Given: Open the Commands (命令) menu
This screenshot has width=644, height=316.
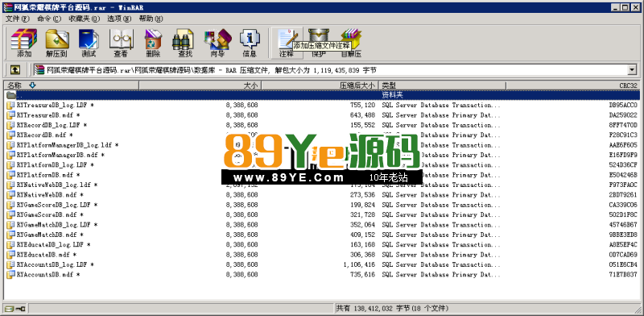Looking at the screenshot, I should pos(49,19).
